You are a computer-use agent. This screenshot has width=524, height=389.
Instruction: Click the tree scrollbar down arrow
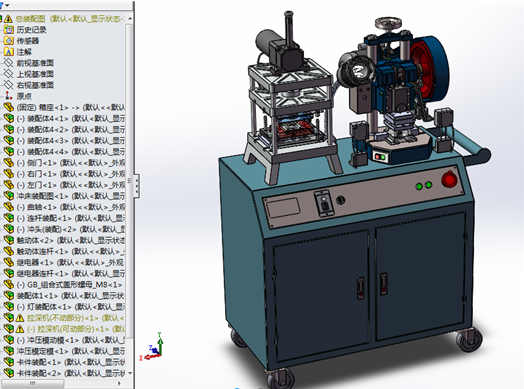(130, 373)
